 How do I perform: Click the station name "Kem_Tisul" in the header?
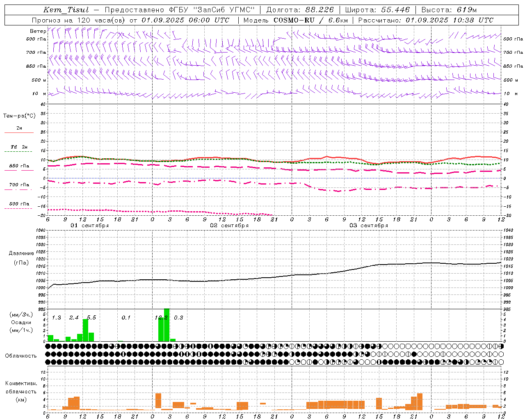point(66,10)
